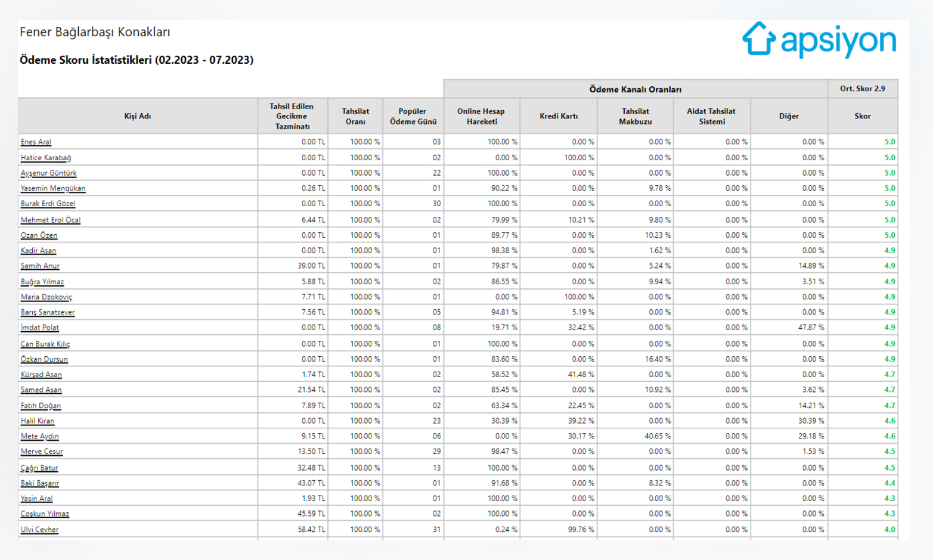Open Kadir Asan's details
The width and height of the screenshot is (933, 560).
(x=38, y=251)
